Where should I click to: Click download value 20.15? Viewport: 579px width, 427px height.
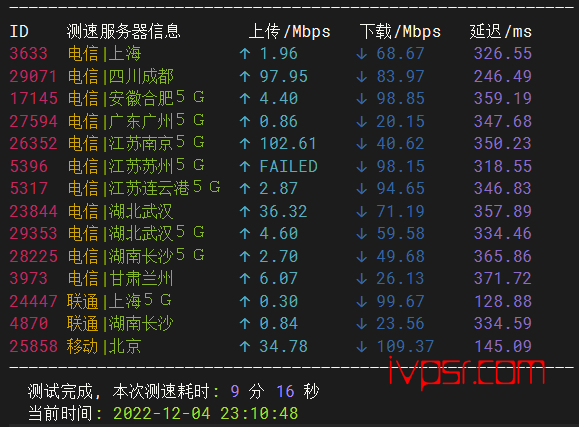tap(401, 122)
